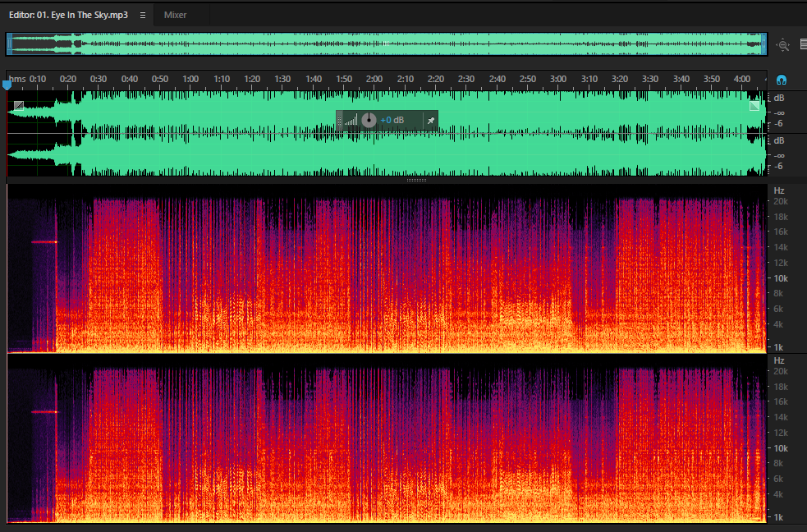Click the 3:30 mark on the timeline
807x532 pixels.
pyautogui.click(x=650, y=80)
